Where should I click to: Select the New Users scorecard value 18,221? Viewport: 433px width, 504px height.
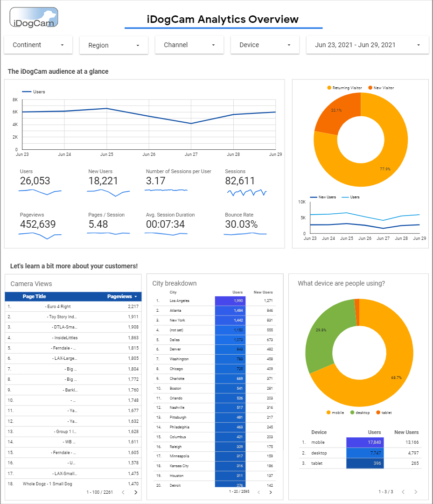(x=103, y=181)
